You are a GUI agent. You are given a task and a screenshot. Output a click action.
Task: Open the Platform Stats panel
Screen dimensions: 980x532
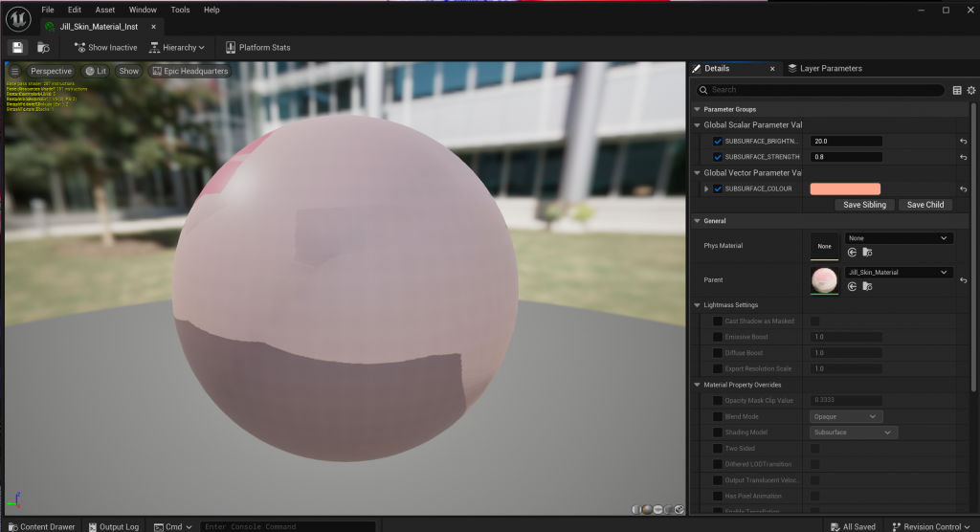pyautogui.click(x=257, y=47)
